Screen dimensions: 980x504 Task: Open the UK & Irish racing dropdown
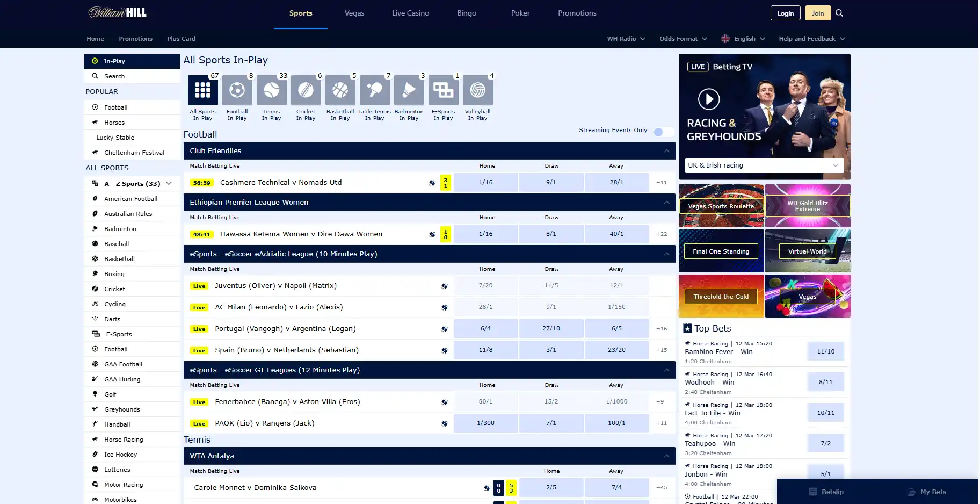[x=764, y=165]
